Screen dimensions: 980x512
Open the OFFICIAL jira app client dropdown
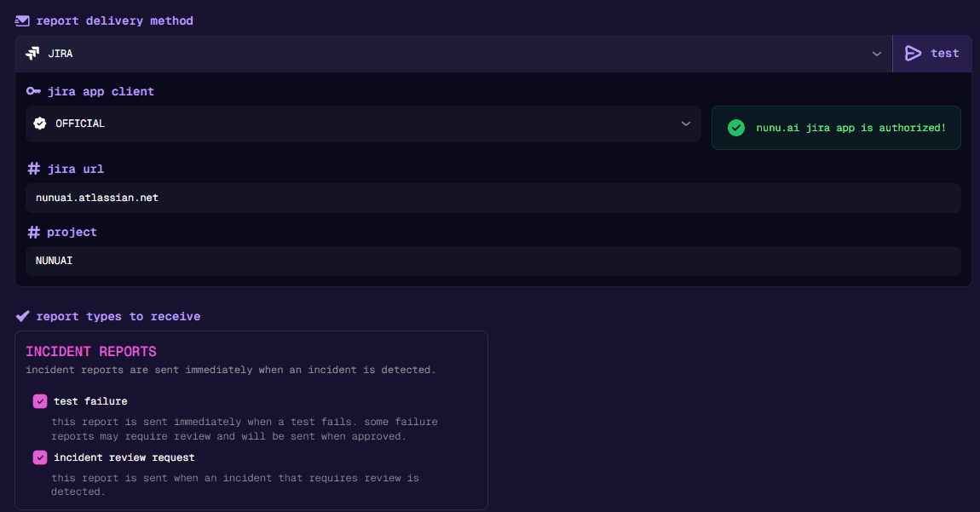pos(363,124)
